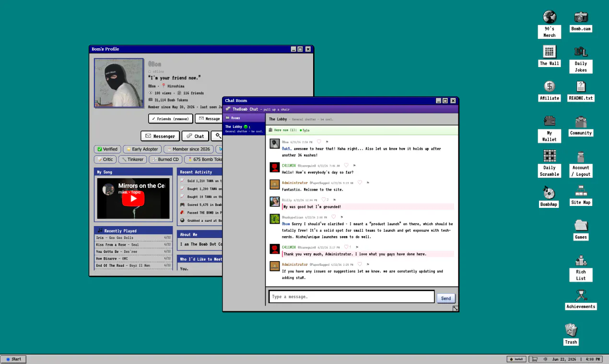Click the Message button on Bom's profile
The image size is (609, 364).
209,119
